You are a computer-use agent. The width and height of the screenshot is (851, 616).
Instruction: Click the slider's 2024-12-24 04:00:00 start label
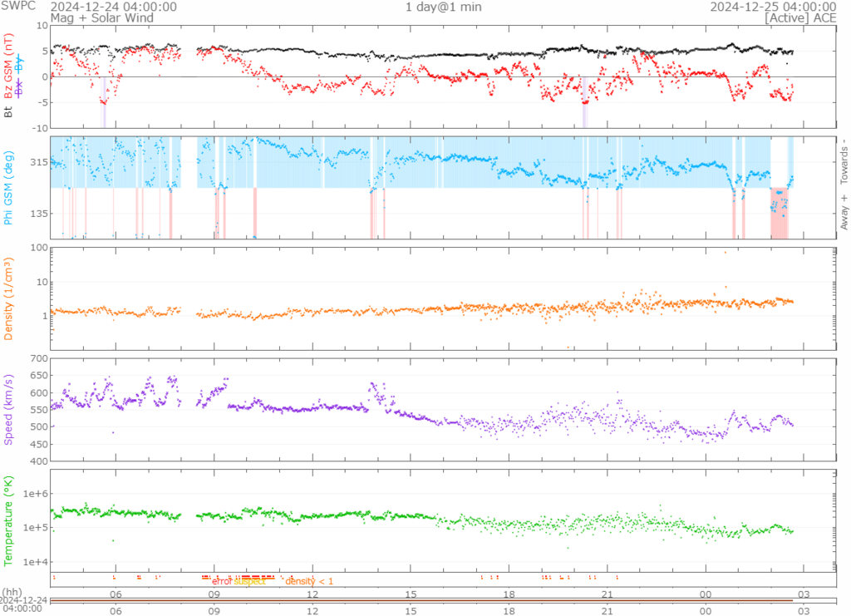[24, 604]
